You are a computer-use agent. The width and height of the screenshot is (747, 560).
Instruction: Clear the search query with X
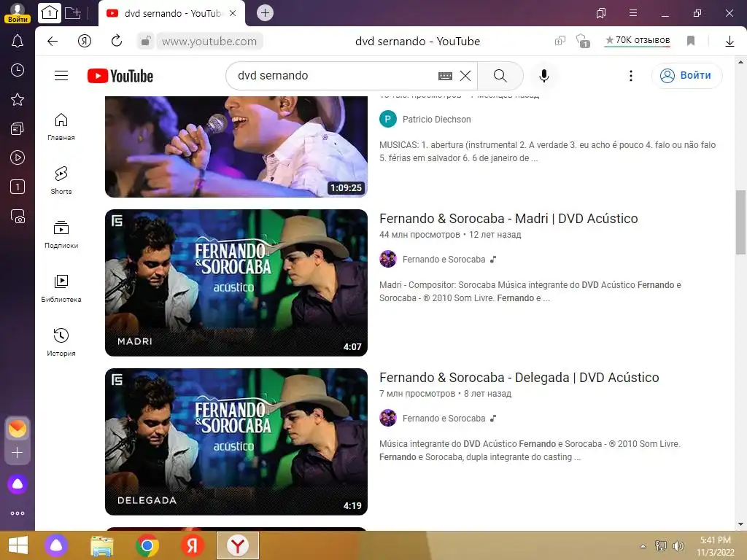[x=465, y=76]
